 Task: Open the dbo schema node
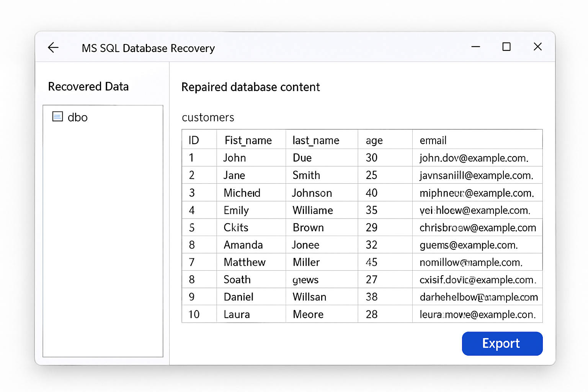pos(77,117)
